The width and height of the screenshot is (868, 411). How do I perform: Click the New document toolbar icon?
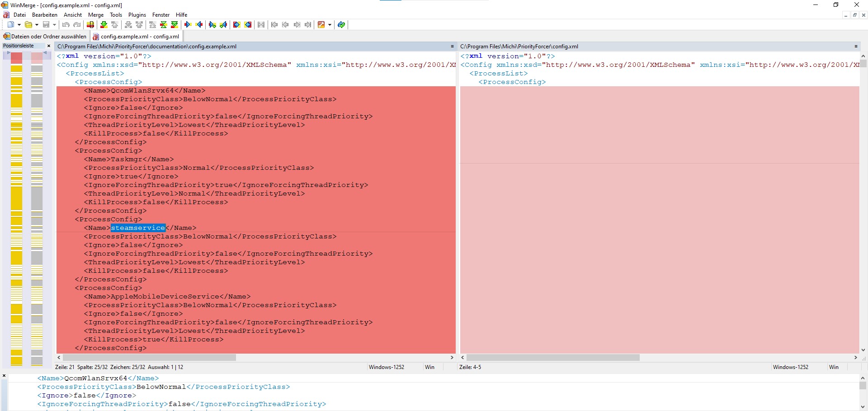(x=11, y=25)
